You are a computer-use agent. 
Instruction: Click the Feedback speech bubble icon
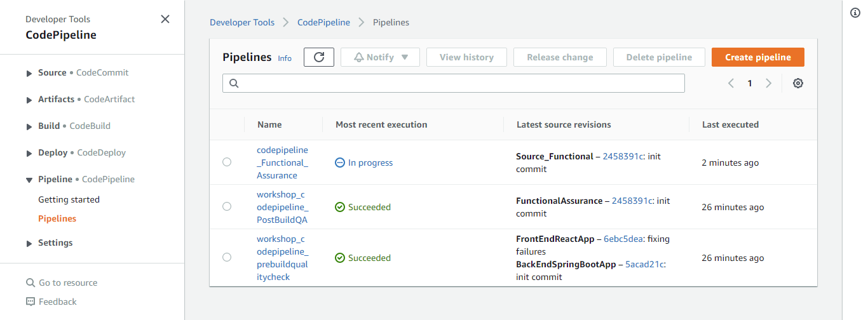[31, 302]
